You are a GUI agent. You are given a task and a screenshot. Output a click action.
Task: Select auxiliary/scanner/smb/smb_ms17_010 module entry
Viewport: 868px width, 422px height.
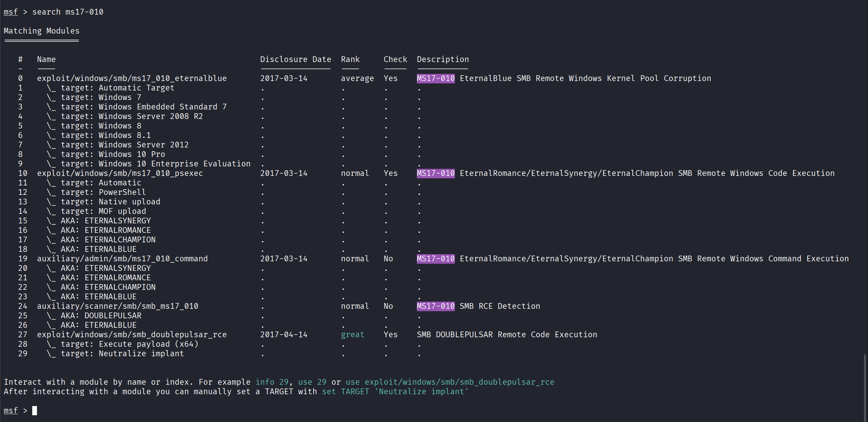point(117,306)
